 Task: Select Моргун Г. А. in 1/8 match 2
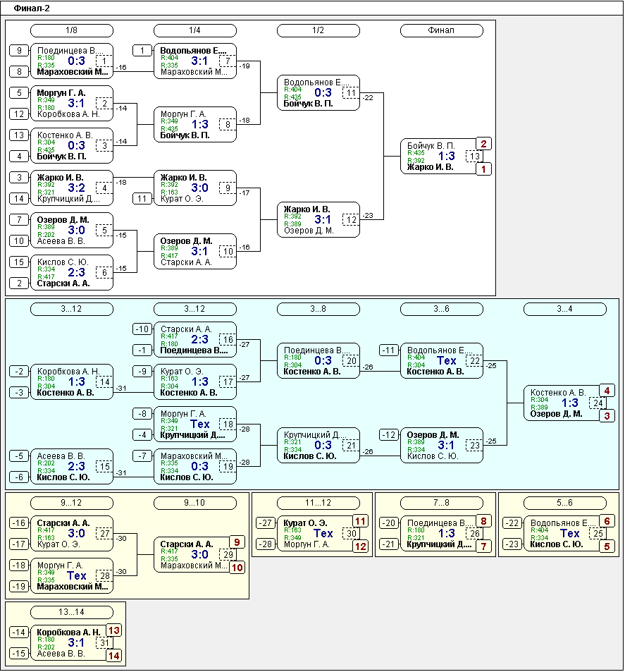pyautogui.click(x=61, y=93)
